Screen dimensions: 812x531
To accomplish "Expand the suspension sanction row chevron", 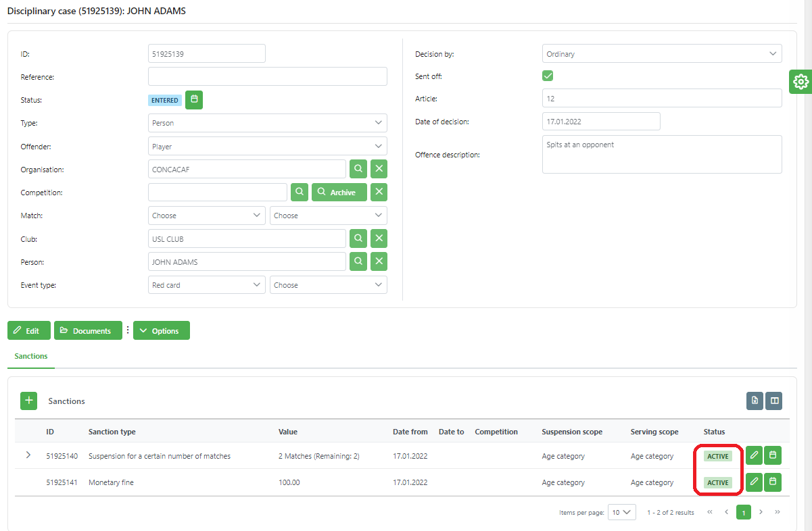I will pos(28,455).
